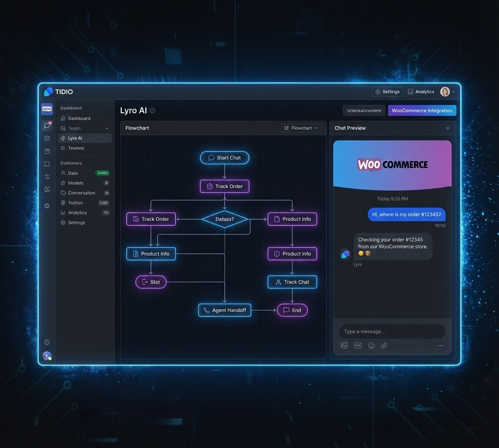Open the user avatar dropdown menu
Viewport: 499px width, 448px height.
(447, 92)
